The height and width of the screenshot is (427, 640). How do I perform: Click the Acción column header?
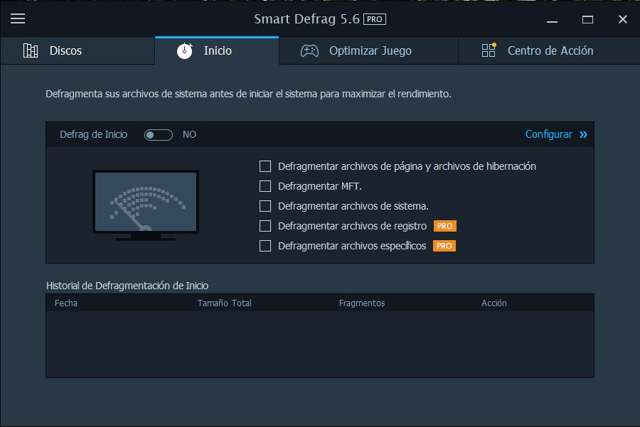coord(494,303)
